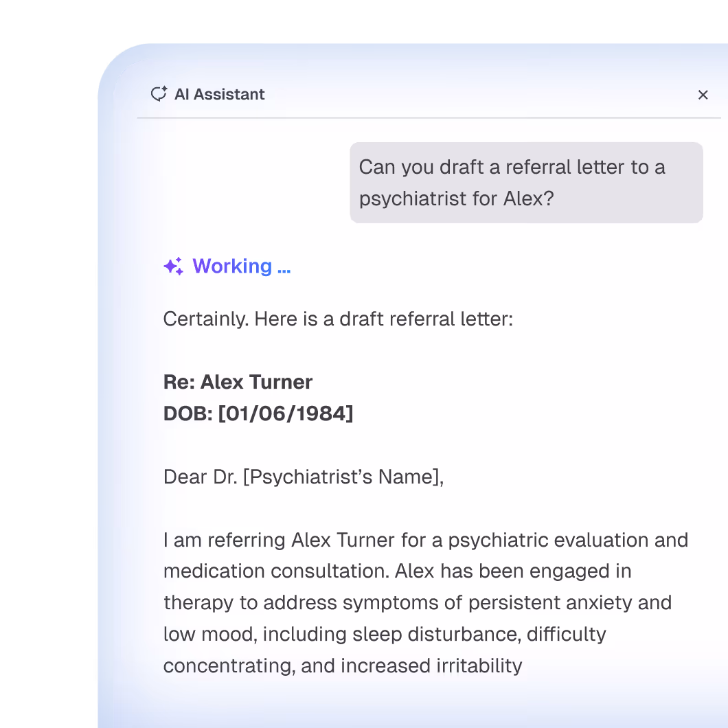The height and width of the screenshot is (728, 728).
Task: Select the Re: Alex Turner heading
Action: pos(238,382)
